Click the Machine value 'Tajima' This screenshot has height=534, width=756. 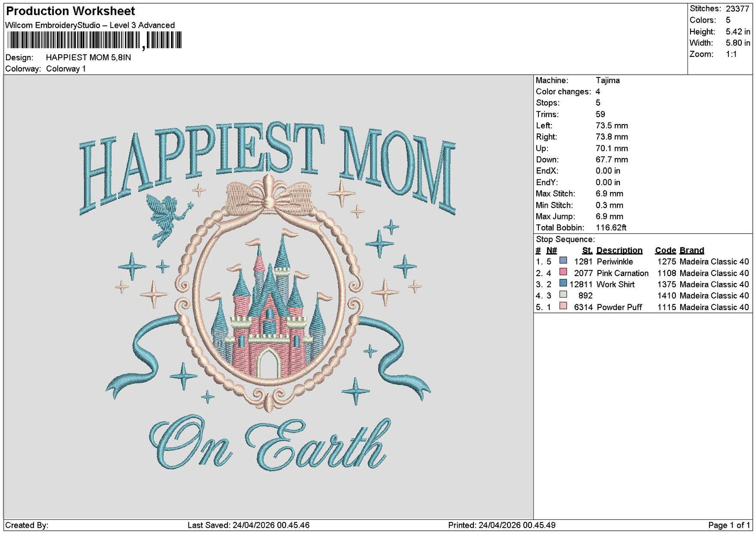point(608,81)
